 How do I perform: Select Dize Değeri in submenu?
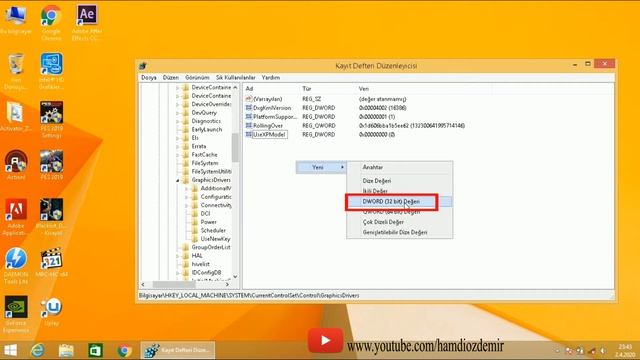pos(400,181)
